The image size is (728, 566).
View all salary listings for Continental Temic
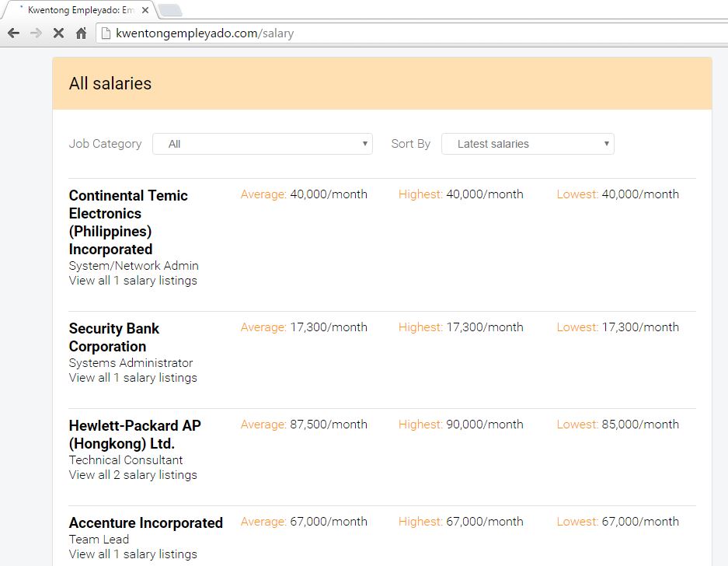133,281
